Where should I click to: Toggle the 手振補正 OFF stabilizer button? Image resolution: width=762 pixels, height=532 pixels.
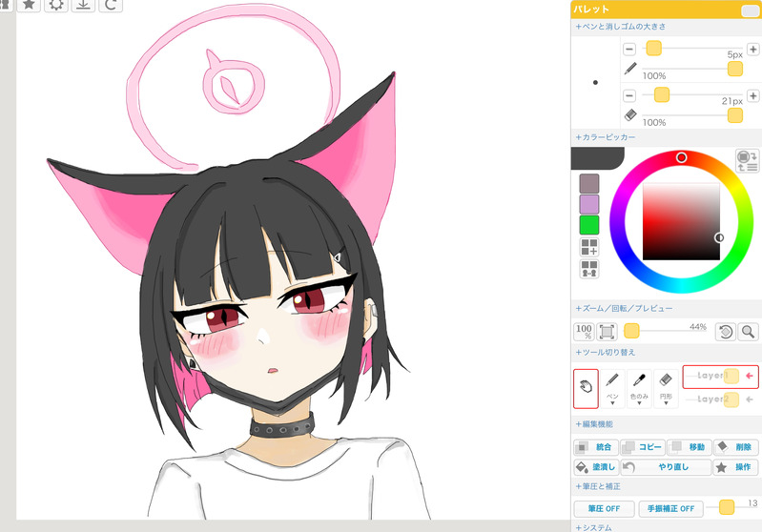pyautogui.click(x=670, y=509)
